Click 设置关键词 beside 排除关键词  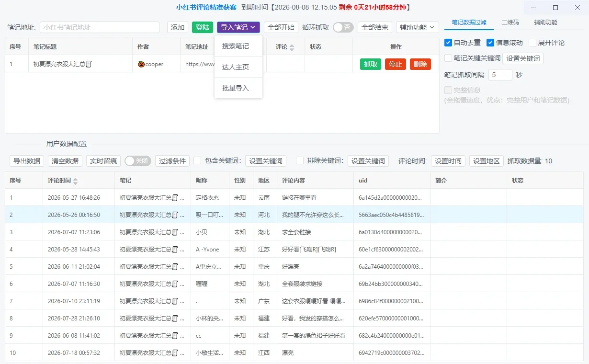tap(368, 161)
